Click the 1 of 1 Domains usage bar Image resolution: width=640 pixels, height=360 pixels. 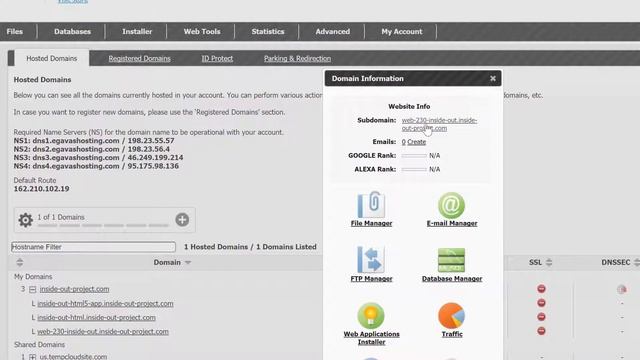click(103, 225)
